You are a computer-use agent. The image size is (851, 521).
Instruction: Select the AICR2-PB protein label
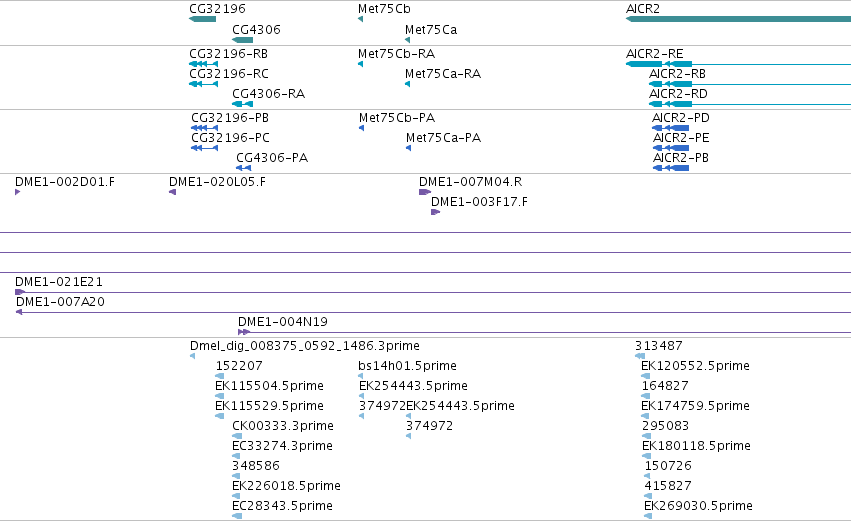pos(681,158)
